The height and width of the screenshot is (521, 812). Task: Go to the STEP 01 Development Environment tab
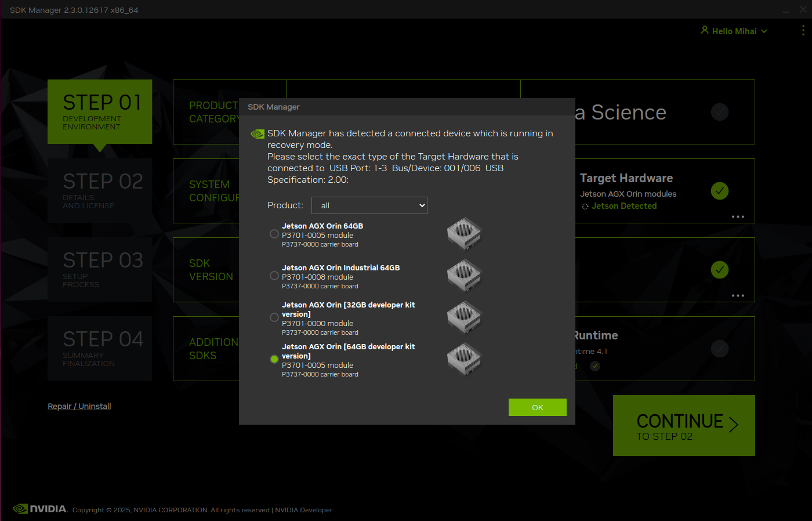click(100, 111)
